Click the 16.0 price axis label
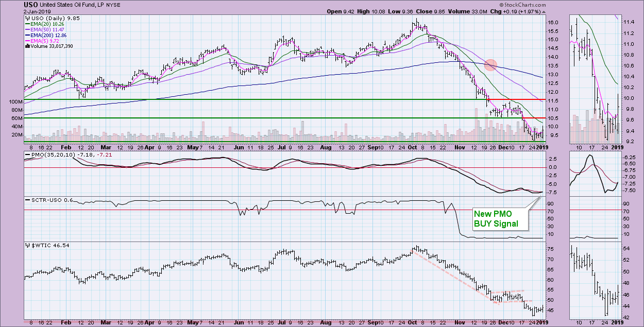644x327 pixels. point(554,23)
